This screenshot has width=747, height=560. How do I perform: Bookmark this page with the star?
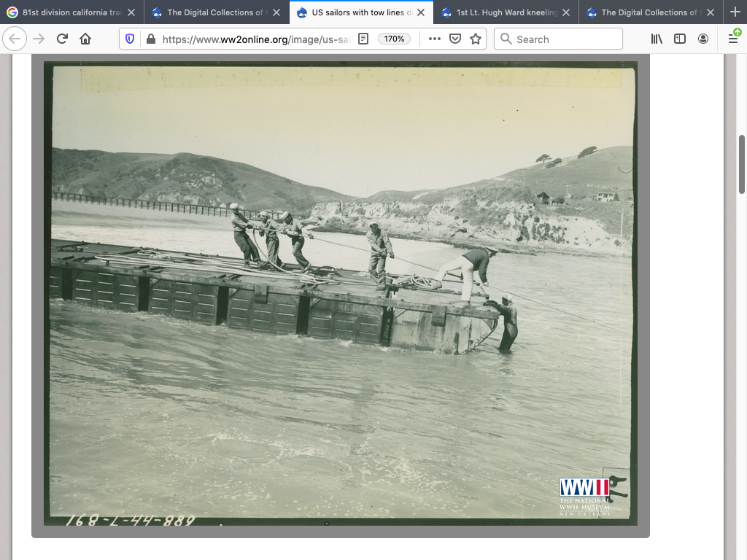tap(476, 39)
